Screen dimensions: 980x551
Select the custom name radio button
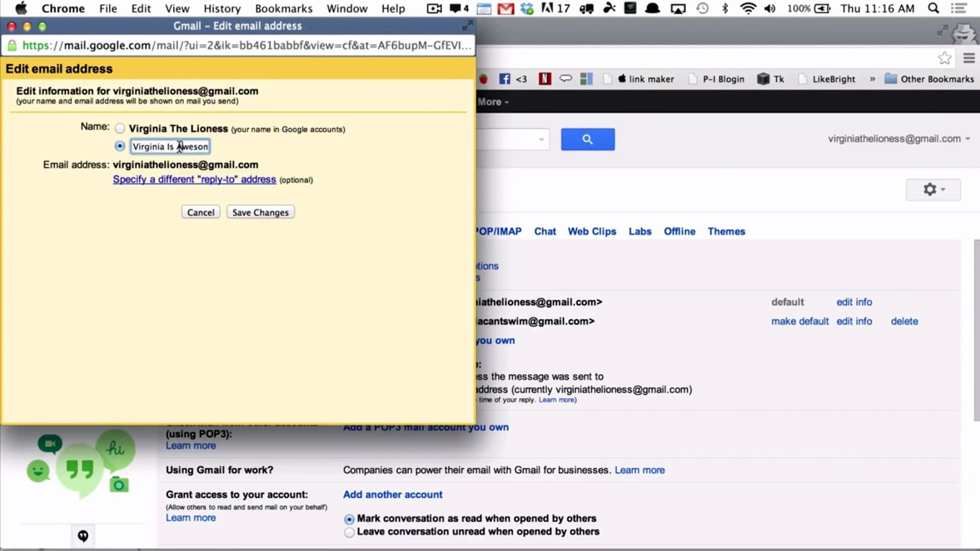coord(120,146)
